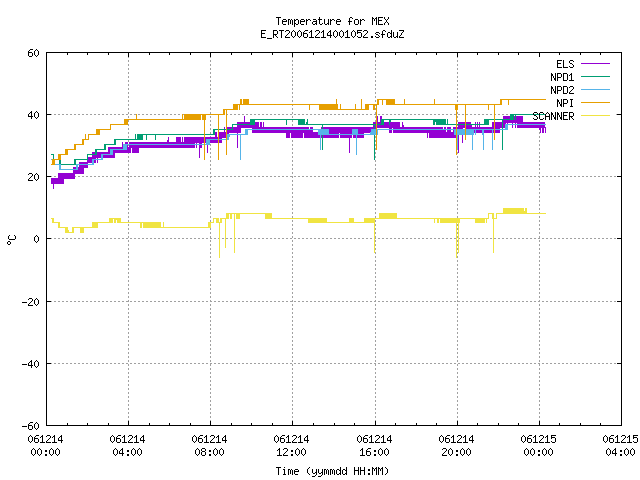Click the y-axis tick label 40
The height and width of the screenshot is (480, 640).
(x=33, y=115)
